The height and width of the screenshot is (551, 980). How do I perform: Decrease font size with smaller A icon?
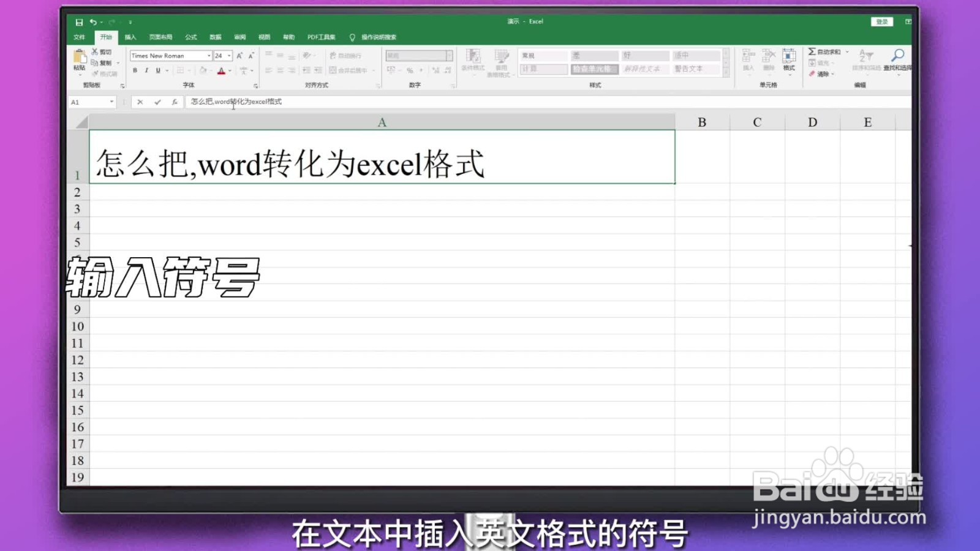click(251, 56)
